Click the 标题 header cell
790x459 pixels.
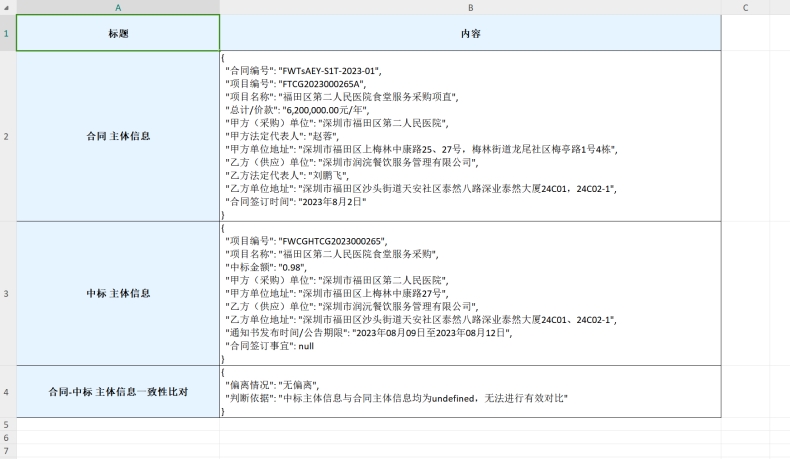(x=118, y=33)
